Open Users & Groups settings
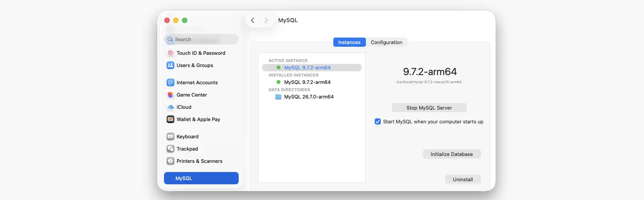The image size is (644, 200). click(x=201, y=66)
